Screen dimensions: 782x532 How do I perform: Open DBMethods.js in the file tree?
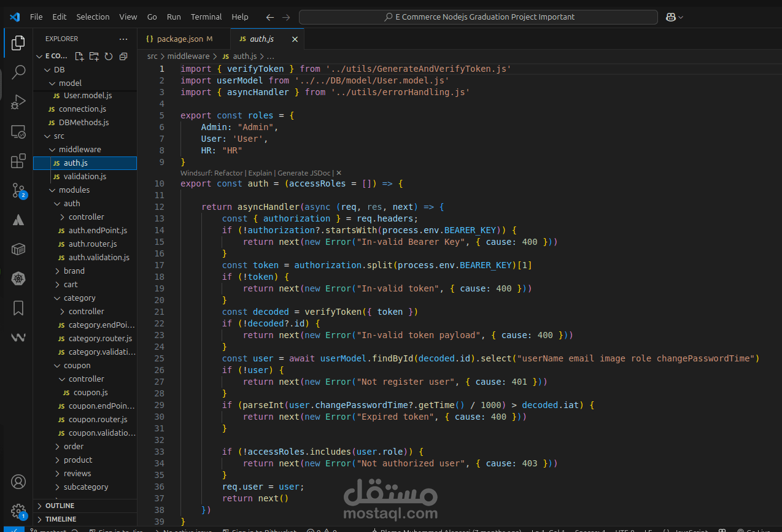point(85,122)
